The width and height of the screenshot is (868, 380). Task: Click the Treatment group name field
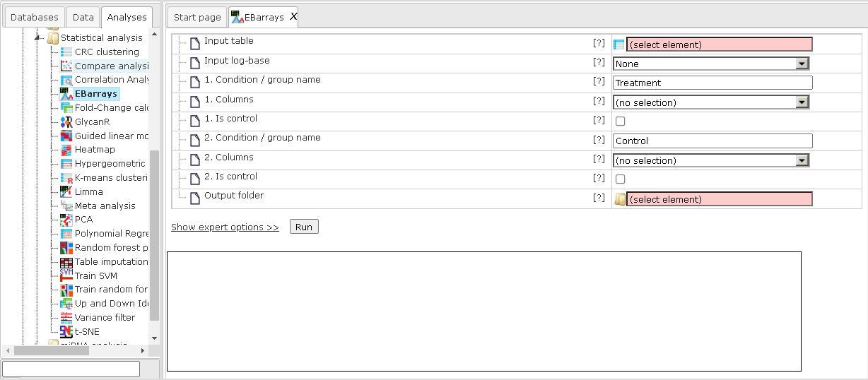tap(713, 83)
